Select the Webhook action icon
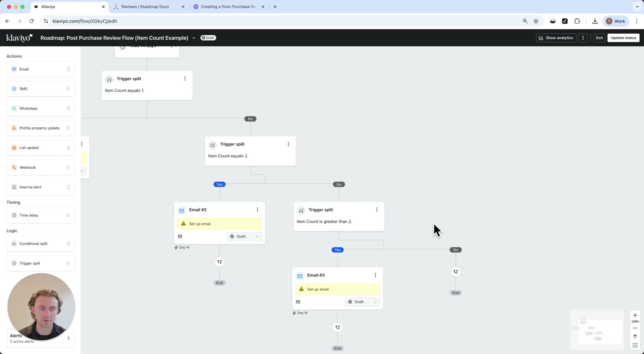The height and width of the screenshot is (354, 644). 14,167
